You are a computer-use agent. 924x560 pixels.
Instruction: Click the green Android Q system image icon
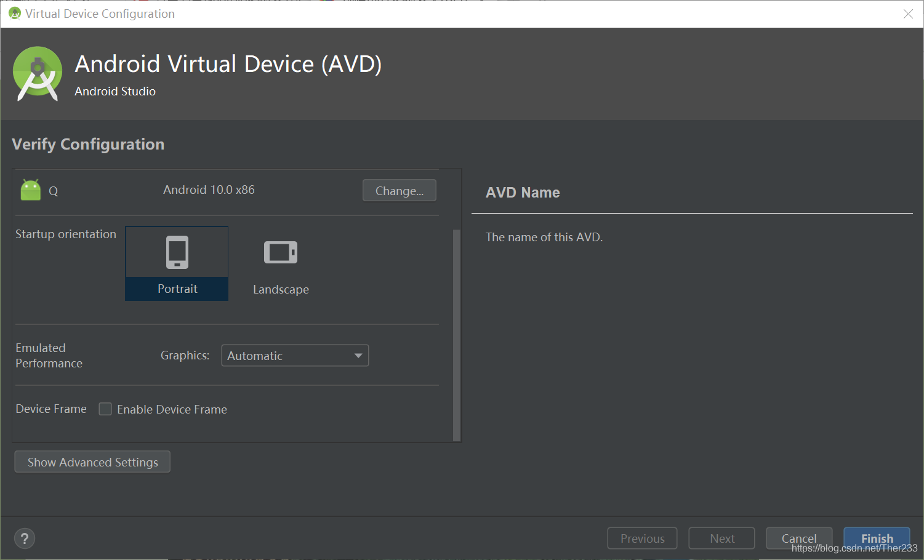tap(30, 190)
